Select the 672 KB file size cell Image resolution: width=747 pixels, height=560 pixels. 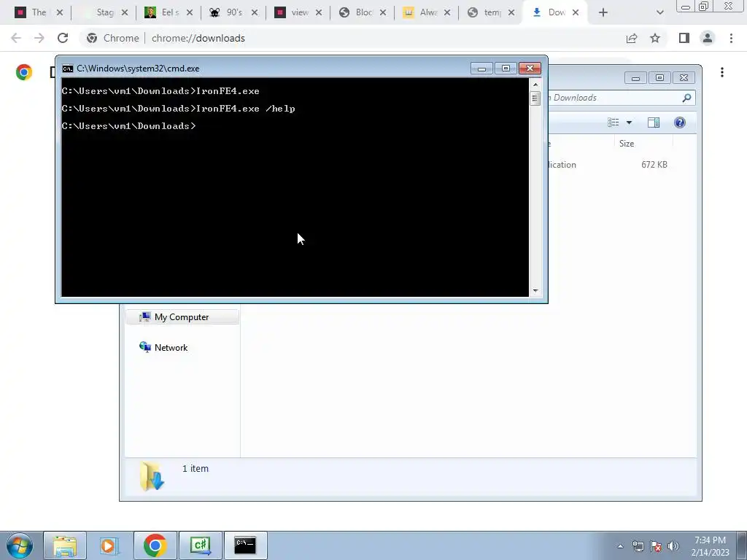tap(654, 164)
